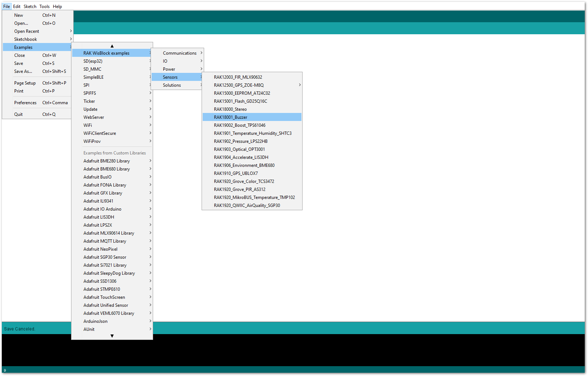Screen dimensions: 588x376
Task: Select the Examples menu entry
Action: (37, 47)
